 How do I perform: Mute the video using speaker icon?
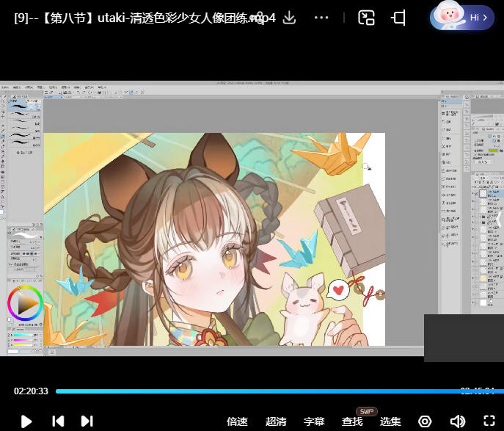(x=457, y=421)
